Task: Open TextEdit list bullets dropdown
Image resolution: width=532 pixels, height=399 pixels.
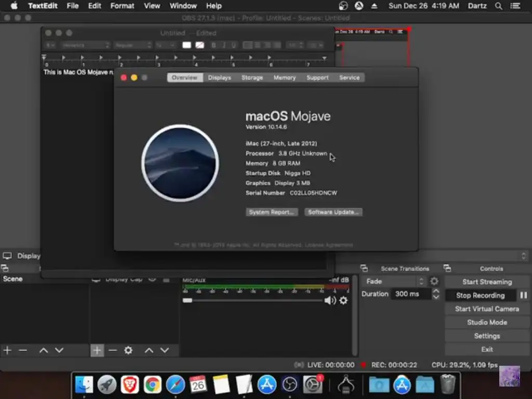Action: coord(315,45)
